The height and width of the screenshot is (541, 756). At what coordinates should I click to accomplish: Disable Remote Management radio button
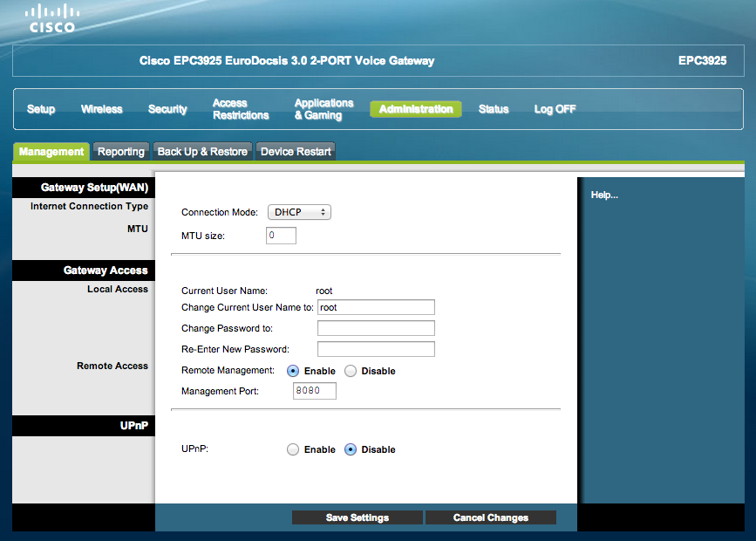pos(351,371)
